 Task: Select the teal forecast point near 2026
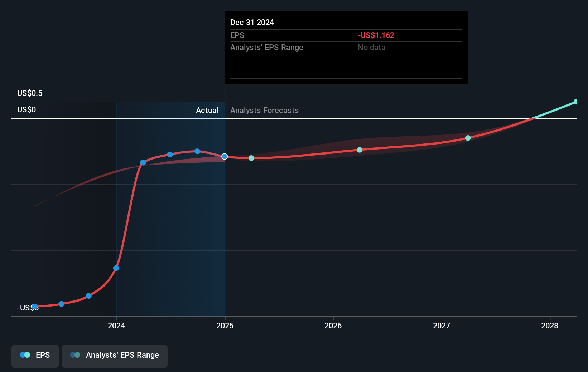[360, 150]
